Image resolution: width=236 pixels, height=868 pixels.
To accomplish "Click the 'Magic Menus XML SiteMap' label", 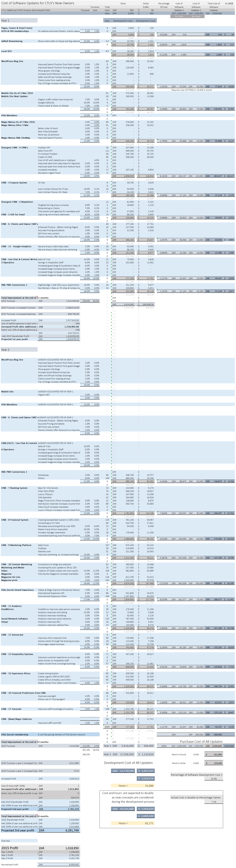I will 16,138.
